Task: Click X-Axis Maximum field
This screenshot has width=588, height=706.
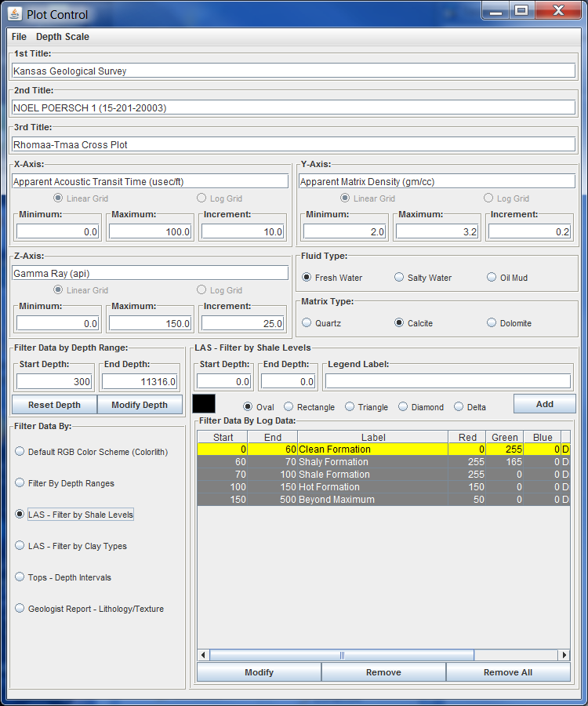Action: pos(151,231)
